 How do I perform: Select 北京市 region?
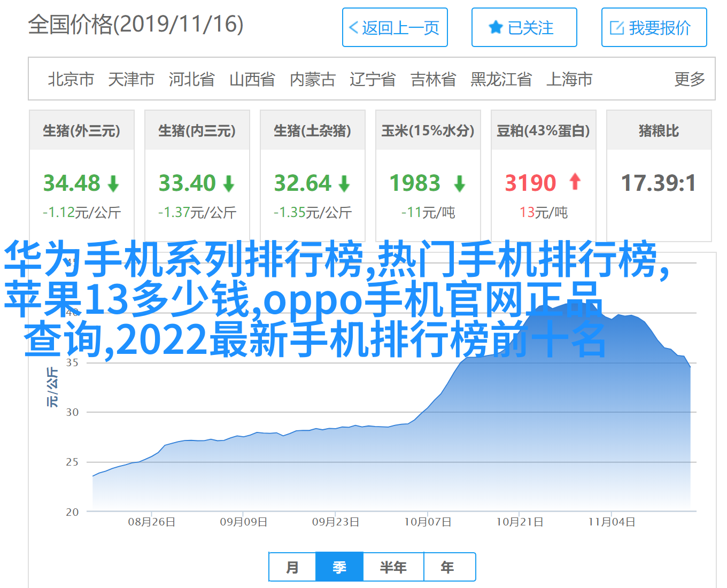coord(71,79)
